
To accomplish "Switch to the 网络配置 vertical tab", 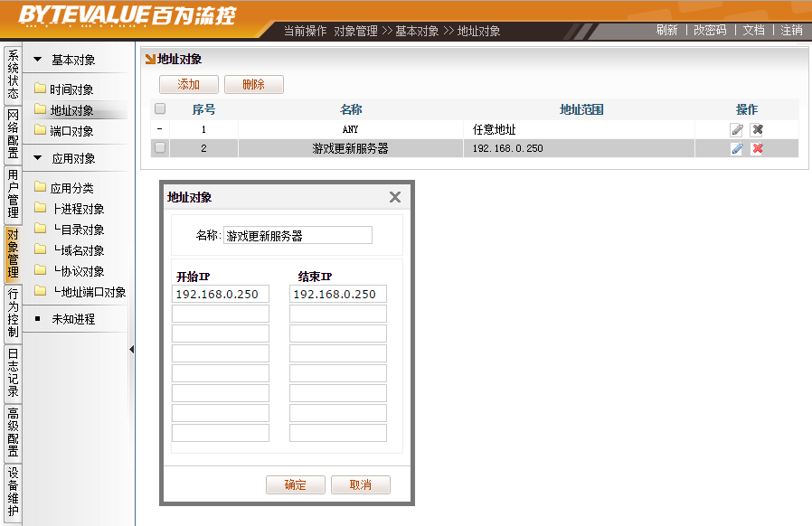I will (x=13, y=133).
